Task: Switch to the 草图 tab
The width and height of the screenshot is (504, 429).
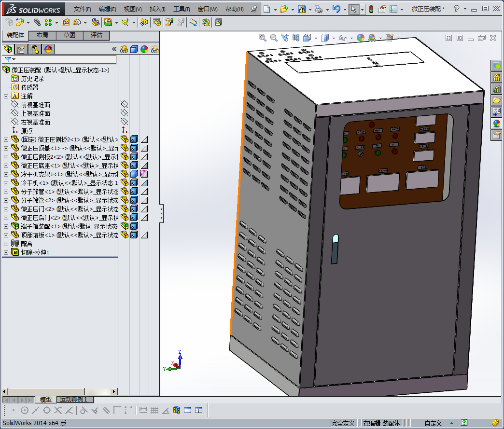Action: coord(69,35)
